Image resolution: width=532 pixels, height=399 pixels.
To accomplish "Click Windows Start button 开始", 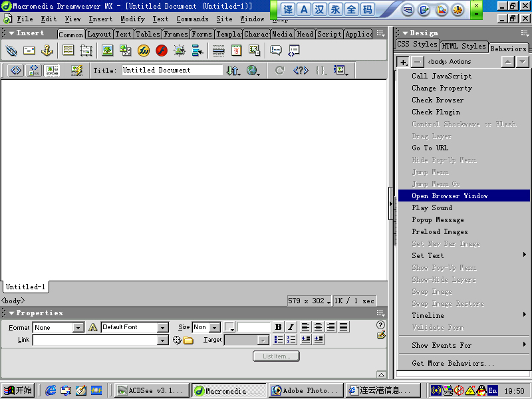I will coord(19,390).
